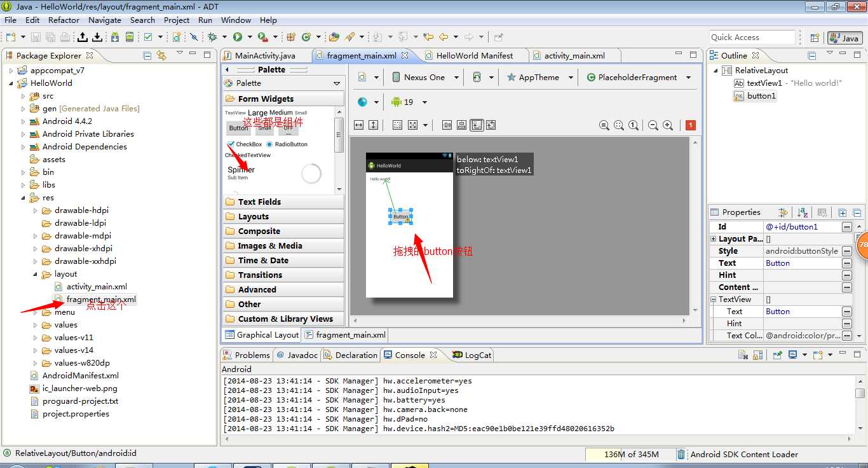Click the Quick Access search field
868x468 pixels.
tap(752, 38)
